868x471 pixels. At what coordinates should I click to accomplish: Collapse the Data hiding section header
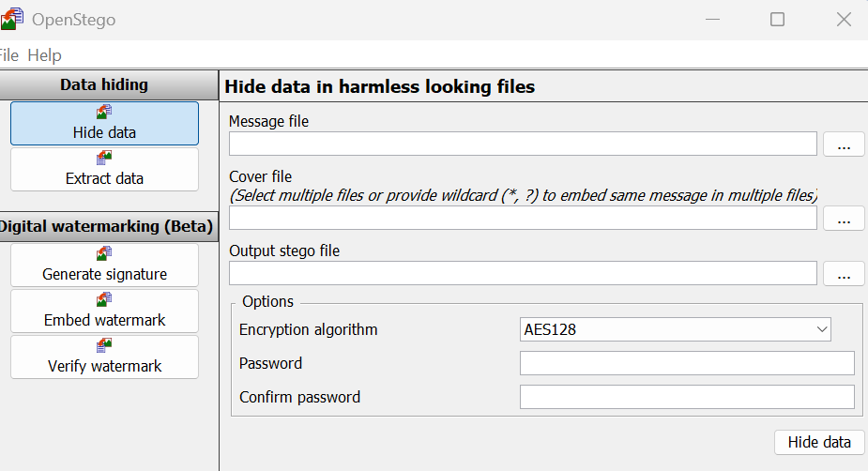[x=104, y=84]
